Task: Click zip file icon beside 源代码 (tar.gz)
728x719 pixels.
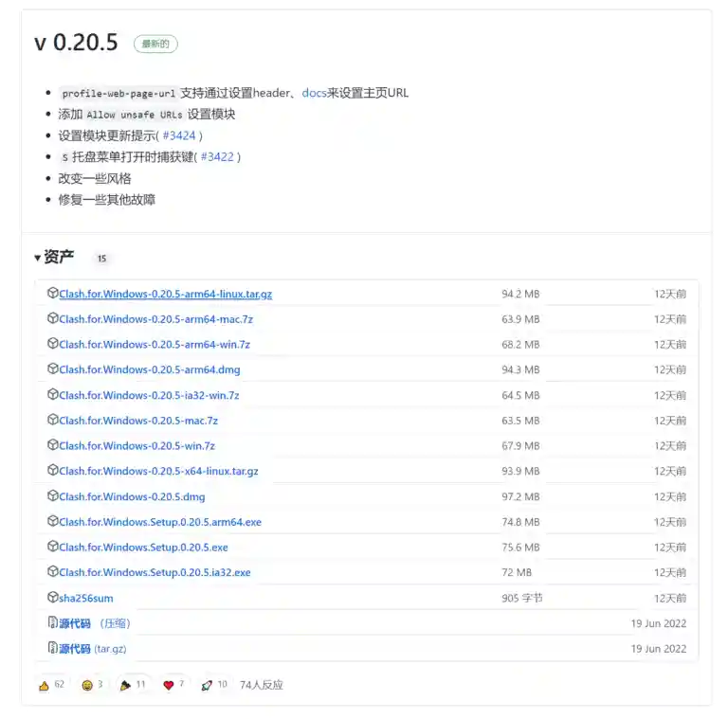Action: (x=52, y=647)
